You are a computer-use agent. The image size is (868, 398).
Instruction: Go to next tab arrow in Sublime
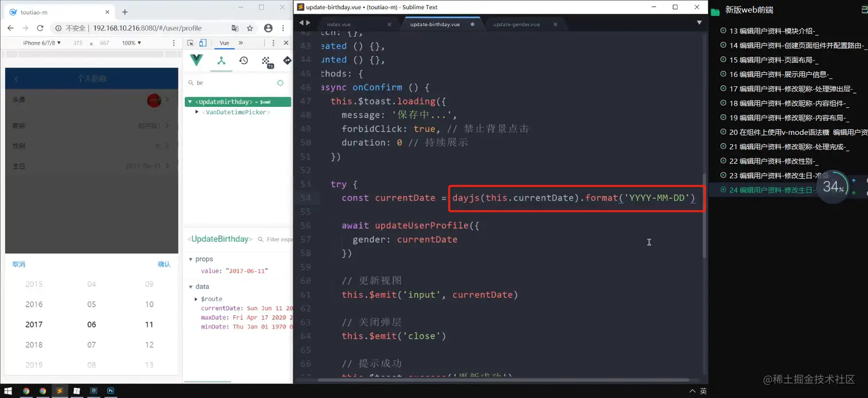[x=308, y=22]
